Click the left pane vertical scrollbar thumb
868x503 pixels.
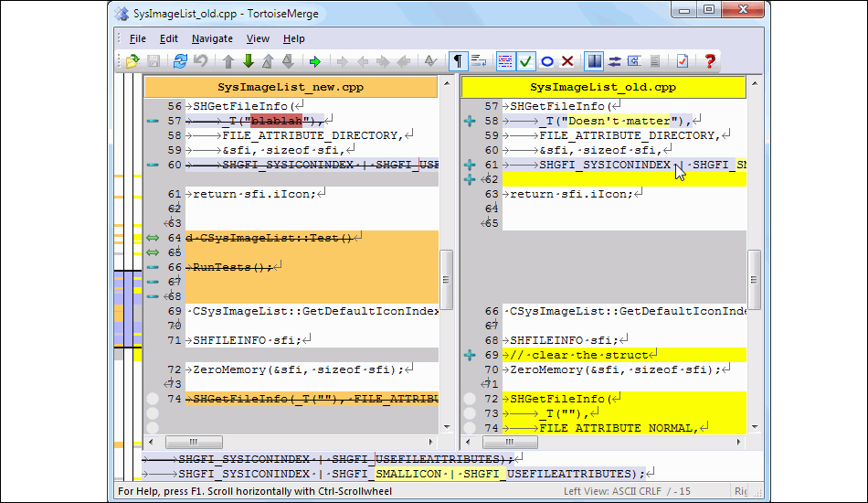coord(446,280)
